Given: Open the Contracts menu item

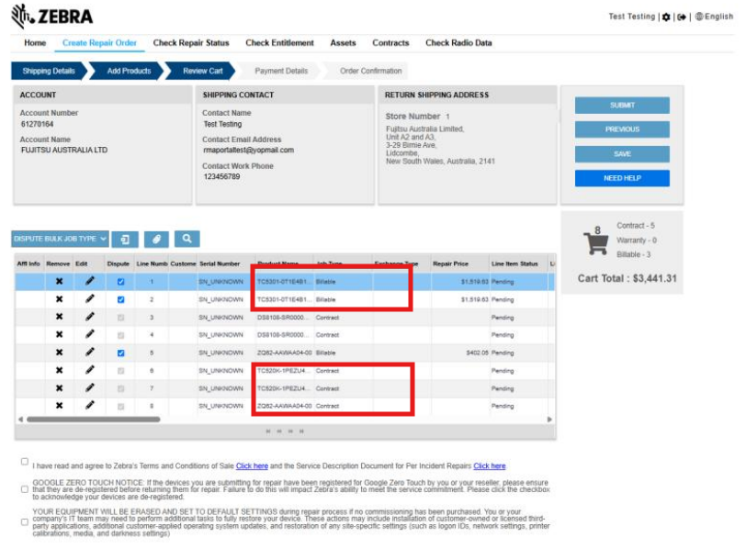Looking at the screenshot, I should (x=390, y=43).
